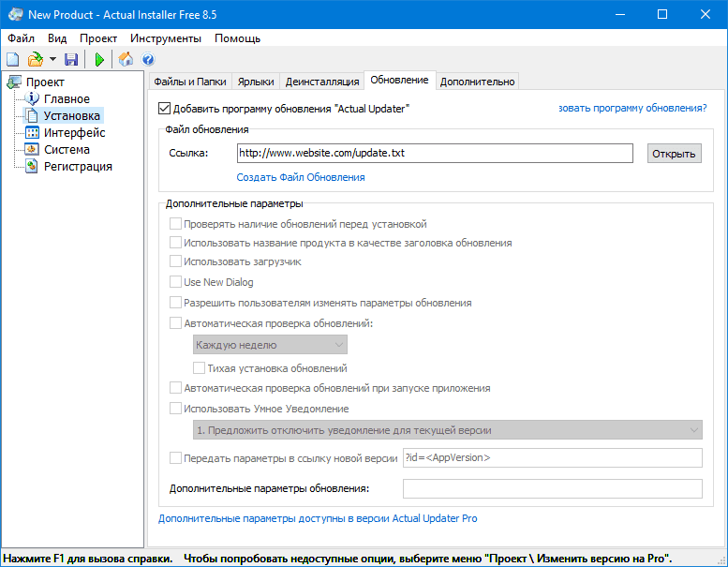Click the Open project folder icon
Screen dimensions: 728x567
[35, 59]
